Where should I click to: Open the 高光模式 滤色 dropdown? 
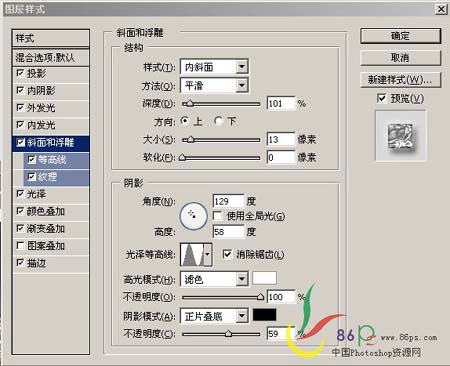(x=214, y=279)
